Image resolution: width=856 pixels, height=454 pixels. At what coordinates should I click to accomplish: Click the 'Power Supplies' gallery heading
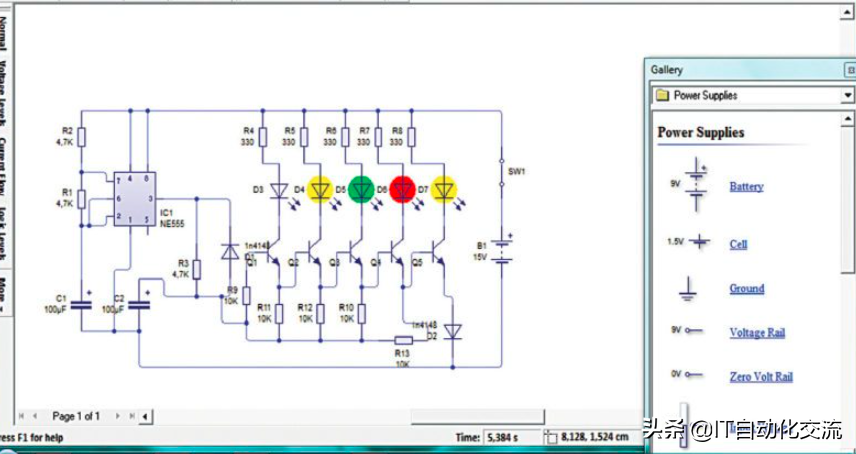tap(700, 133)
